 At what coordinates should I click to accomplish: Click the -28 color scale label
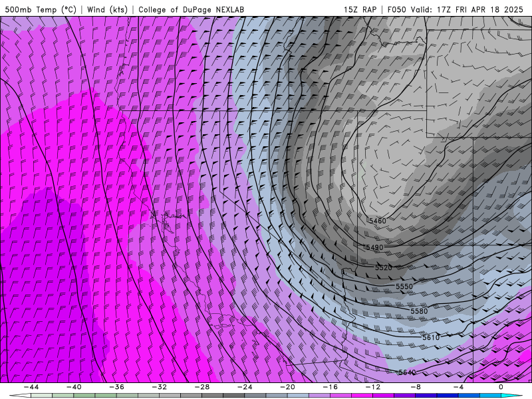point(202,387)
